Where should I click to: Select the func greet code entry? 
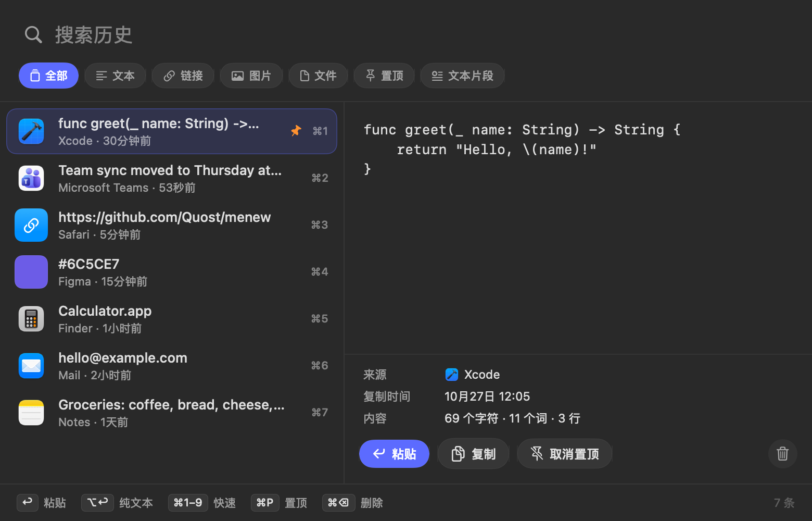tap(172, 131)
